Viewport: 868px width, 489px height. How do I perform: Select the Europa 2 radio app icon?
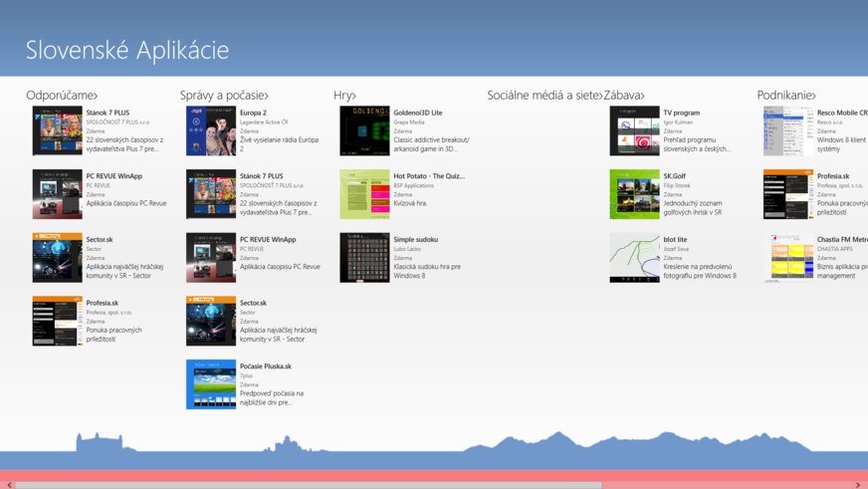211,130
